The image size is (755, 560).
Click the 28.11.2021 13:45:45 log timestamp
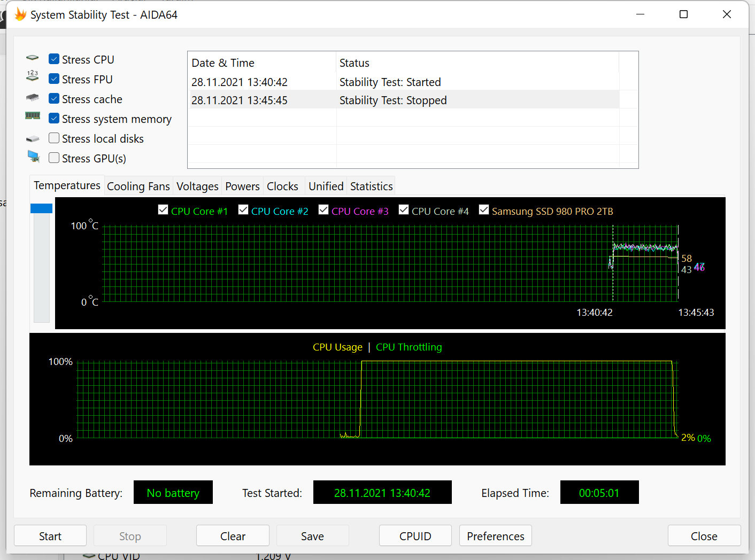pyautogui.click(x=240, y=100)
